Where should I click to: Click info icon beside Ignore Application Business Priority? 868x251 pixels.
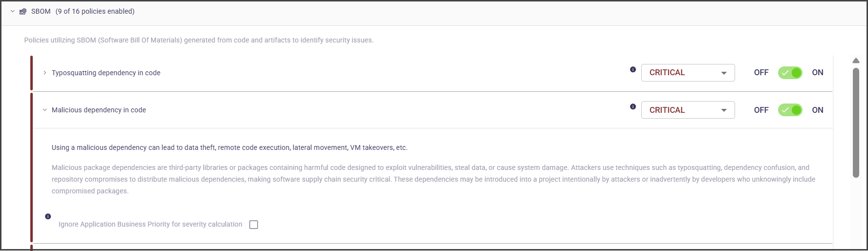pos(48,216)
